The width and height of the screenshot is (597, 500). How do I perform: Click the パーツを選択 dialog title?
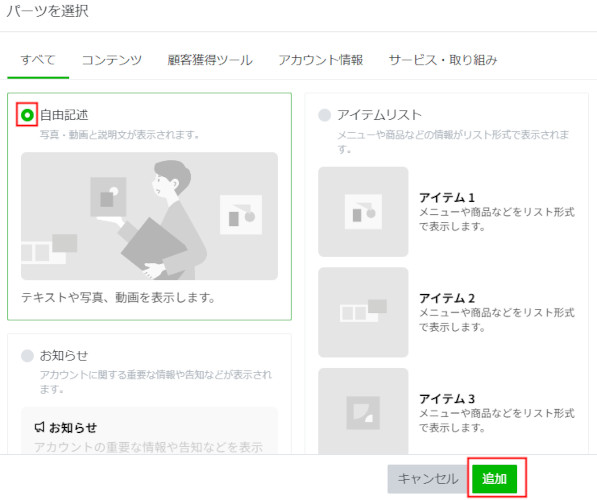point(48,11)
